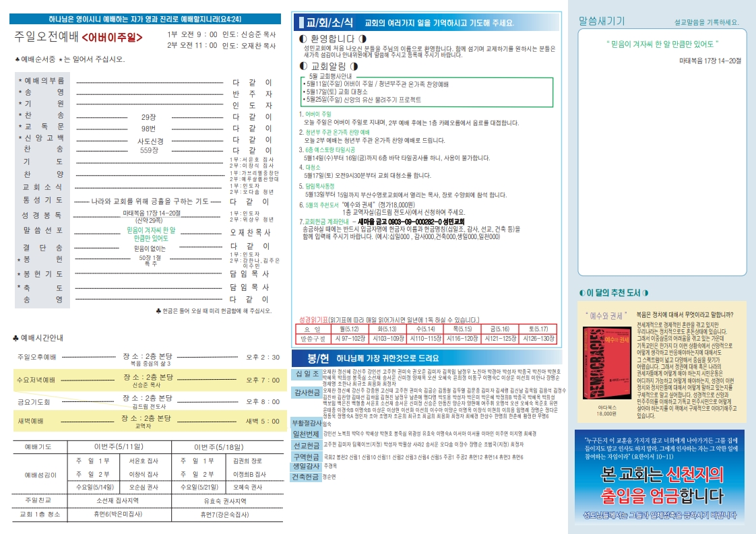Click the '이번주(5/11일)' column header
This screenshot has height=534, width=756.
(x=119, y=446)
